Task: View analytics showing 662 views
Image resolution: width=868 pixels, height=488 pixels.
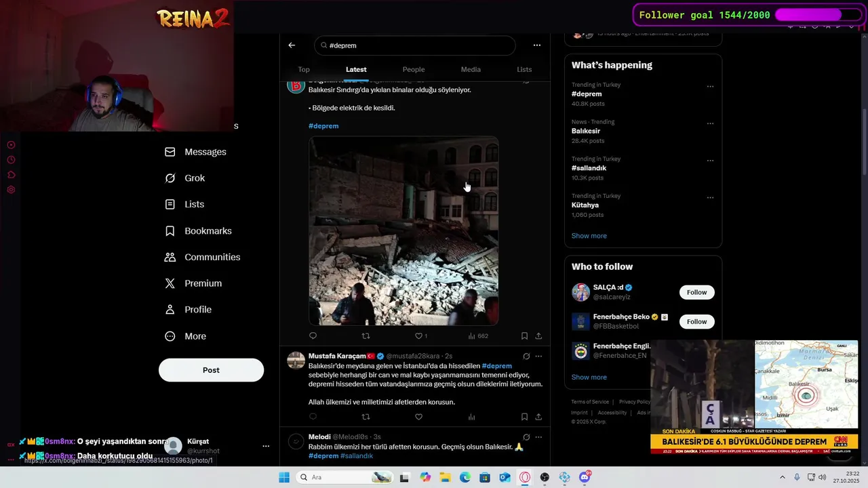Action: click(x=478, y=335)
